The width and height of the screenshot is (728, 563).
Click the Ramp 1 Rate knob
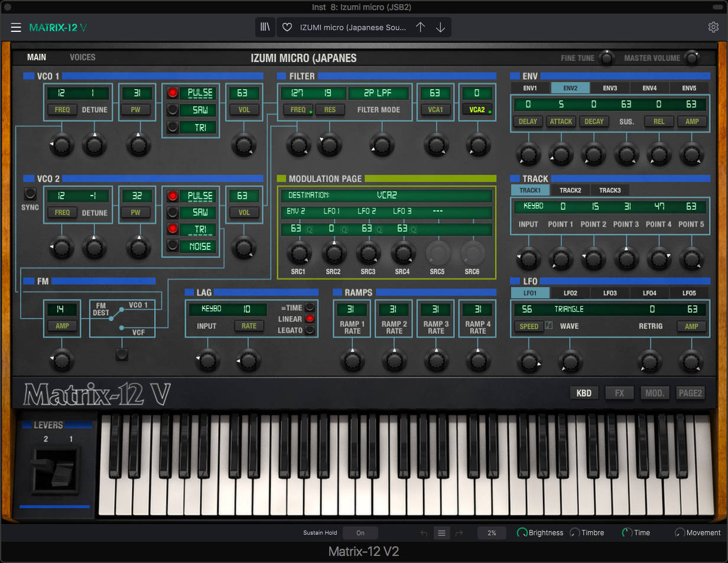point(352,359)
